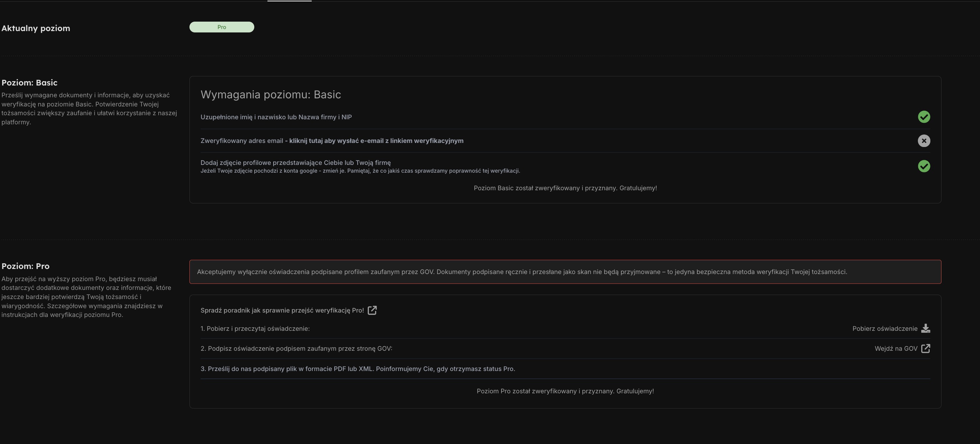Image resolution: width=980 pixels, height=444 pixels.
Task: Send the verification e-mail via 'kliknij tutaj' link
Action: pyautogui.click(x=376, y=141)
